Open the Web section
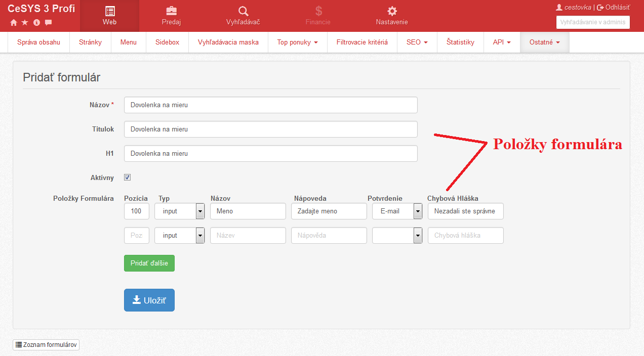Screen dimensions: 644x356 coord(109,16)
